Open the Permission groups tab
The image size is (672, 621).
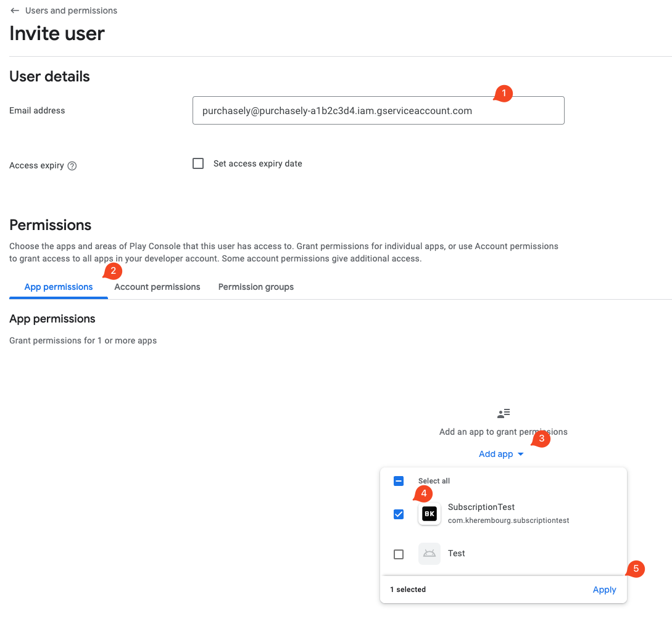(x=256, y=287)
